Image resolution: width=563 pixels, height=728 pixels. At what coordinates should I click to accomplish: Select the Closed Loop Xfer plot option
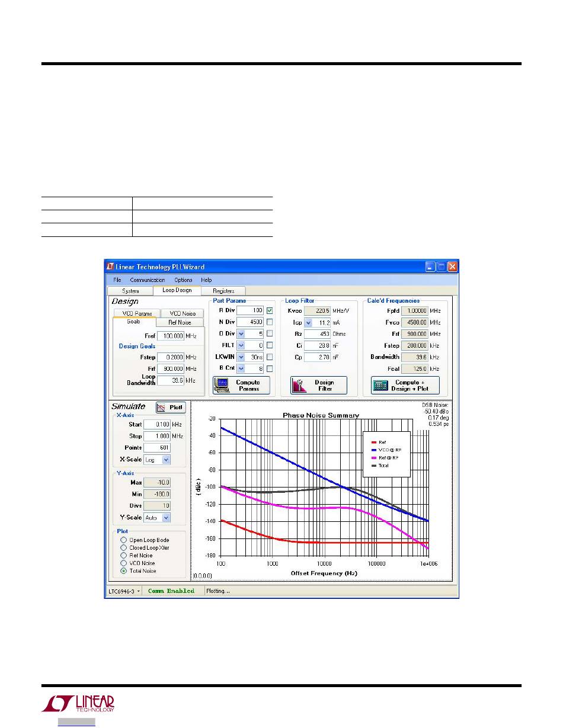coord(123,548)
